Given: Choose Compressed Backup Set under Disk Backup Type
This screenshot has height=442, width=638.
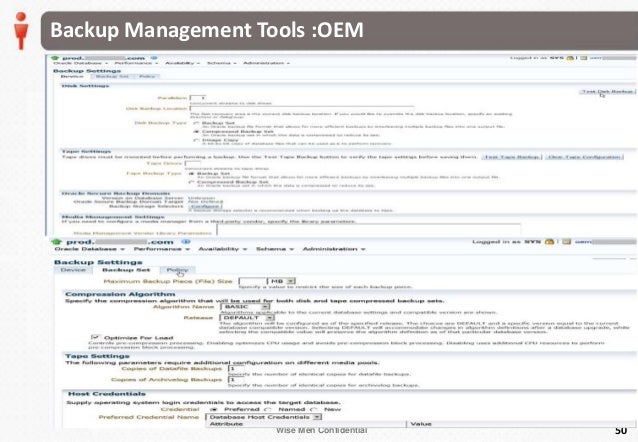Looking at the screenshot, I should click(x=196, y=132).
